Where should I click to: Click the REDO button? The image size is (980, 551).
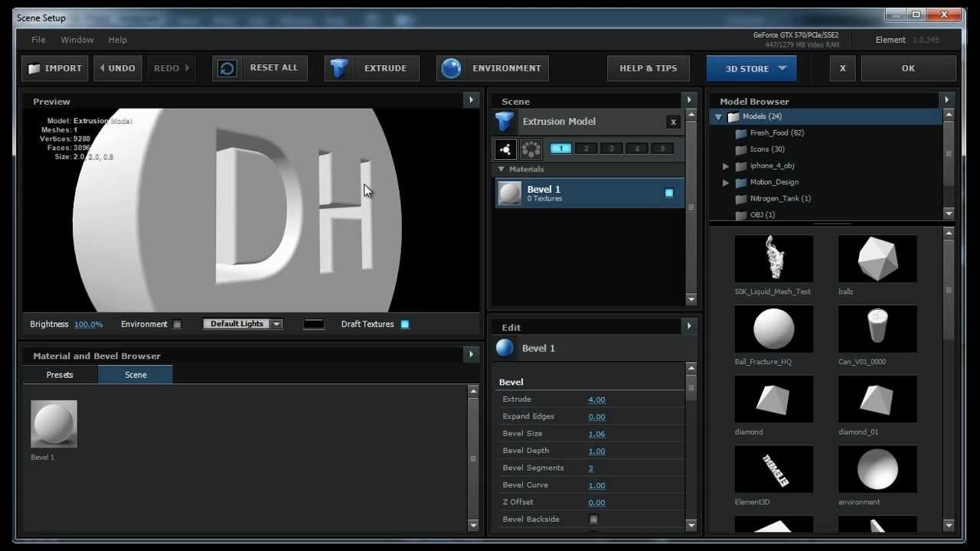tap(171, 68)
